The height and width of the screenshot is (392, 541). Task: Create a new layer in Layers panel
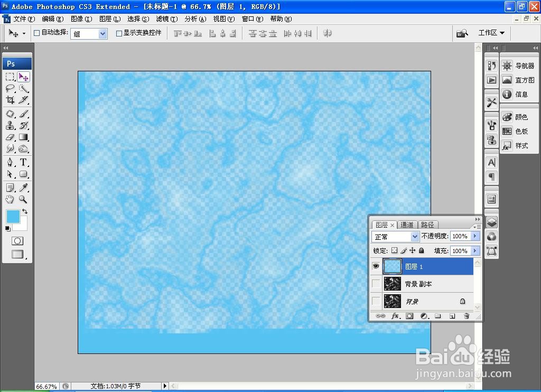click(x=452, y=316)
